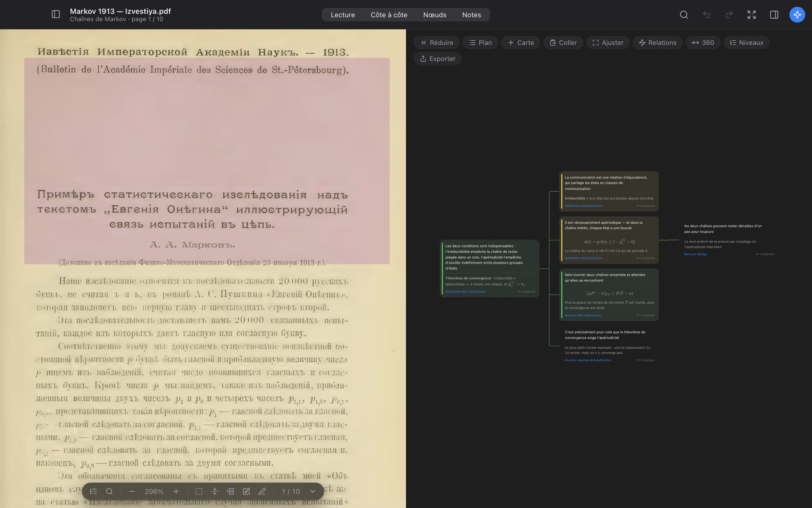Screen dimensions: 812x508
Task: Search the PDF using the bottom toolbar magnifier
Action: [109, 491]
